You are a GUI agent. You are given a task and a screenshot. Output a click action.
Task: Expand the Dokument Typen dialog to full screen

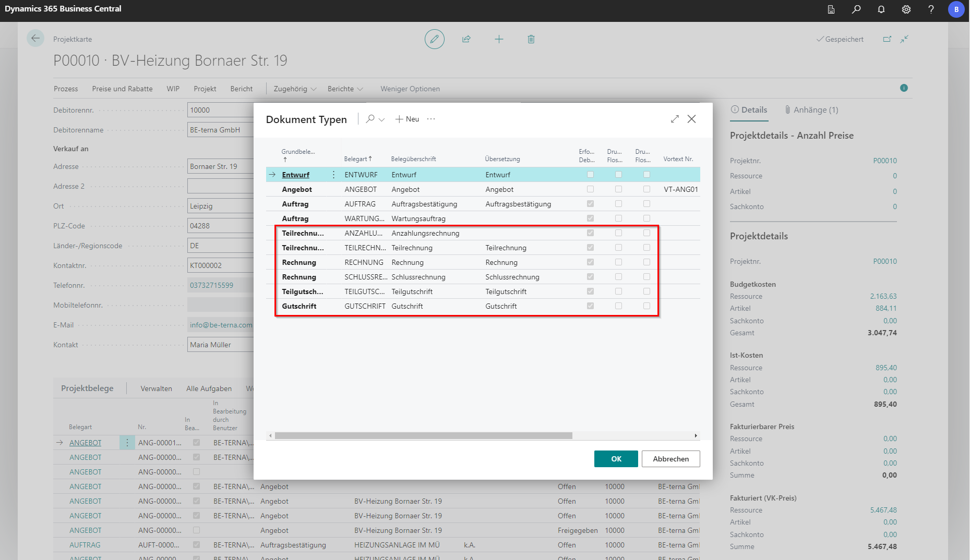[675, 119]
